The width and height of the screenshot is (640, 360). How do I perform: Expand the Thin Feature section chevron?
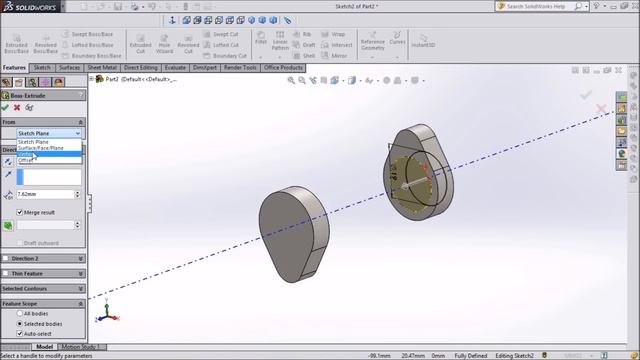80,274
